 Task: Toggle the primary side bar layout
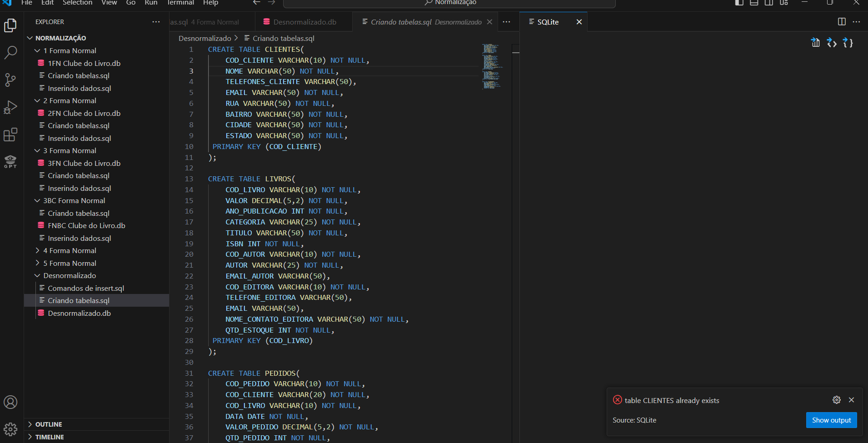(739, 2)
